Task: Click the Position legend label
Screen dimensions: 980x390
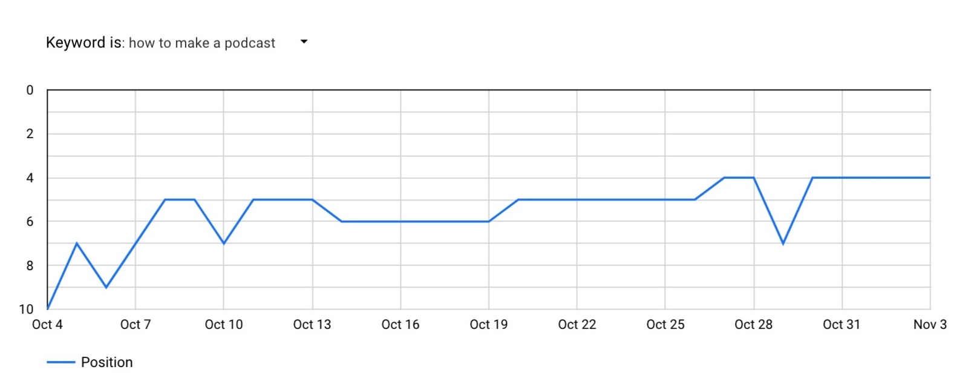Action: [x=106, y=362]
